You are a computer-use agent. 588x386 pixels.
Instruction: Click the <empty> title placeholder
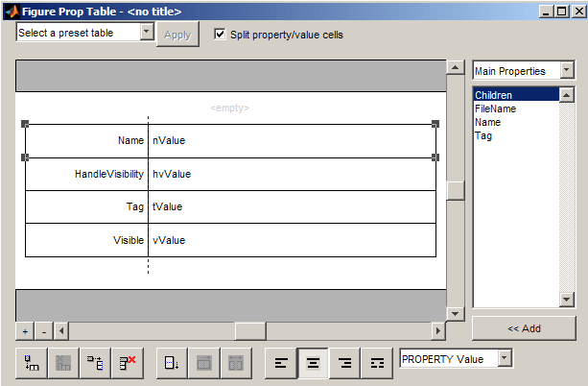(229, 109)
